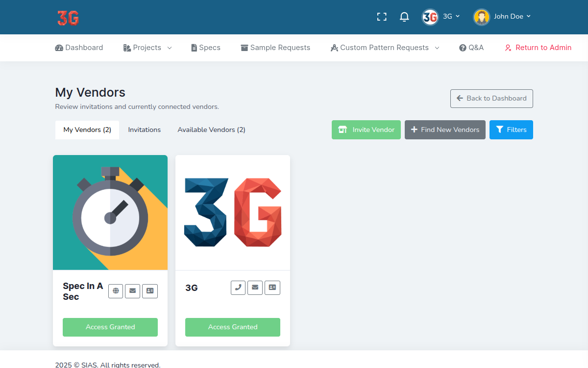588x368 pixels.
Task: Go to Dashboard menu item
Action: pyautogui.click(x=79, y=48)
